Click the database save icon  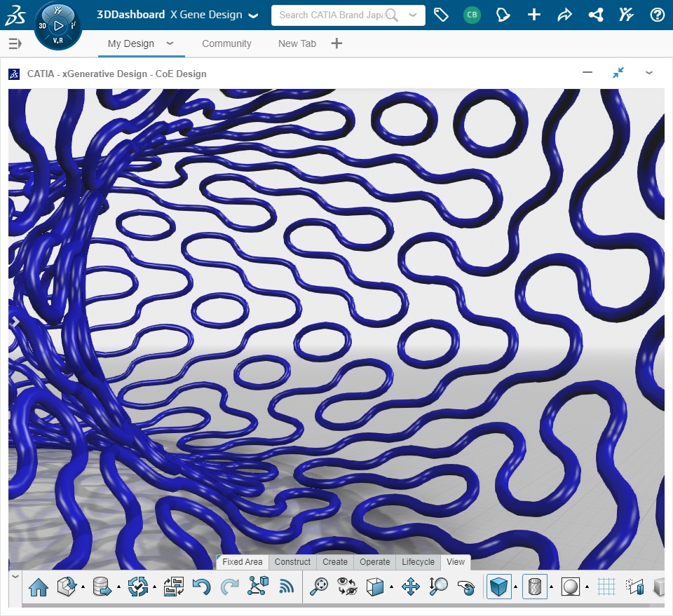click(x=102, y=587)
